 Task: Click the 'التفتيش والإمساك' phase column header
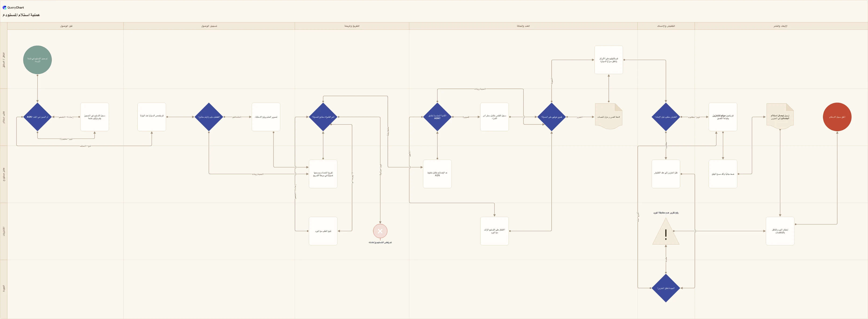tap(666, 26)
